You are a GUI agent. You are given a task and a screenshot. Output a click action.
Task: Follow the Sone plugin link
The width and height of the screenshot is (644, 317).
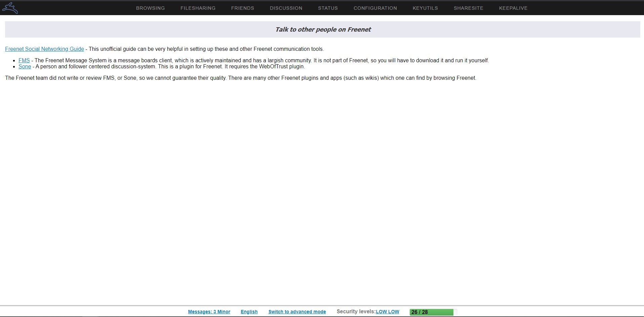[25, 67]
